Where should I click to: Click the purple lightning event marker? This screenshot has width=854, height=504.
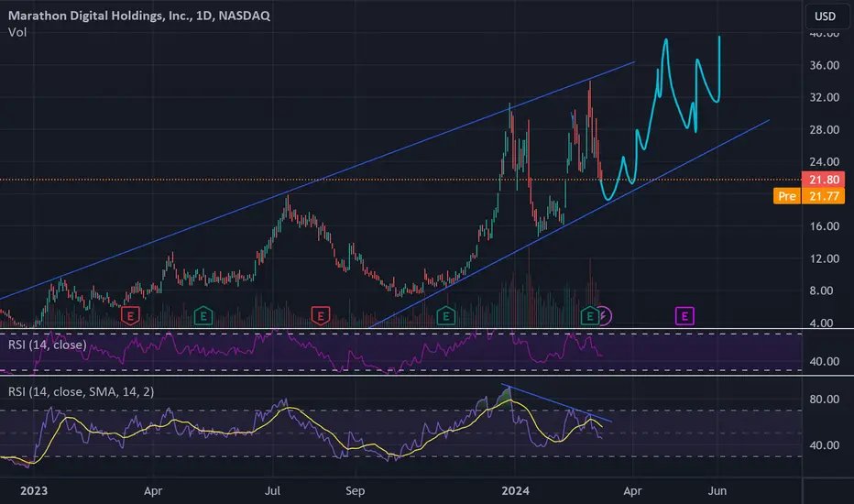pyautogui.click(x=605, y=315)
